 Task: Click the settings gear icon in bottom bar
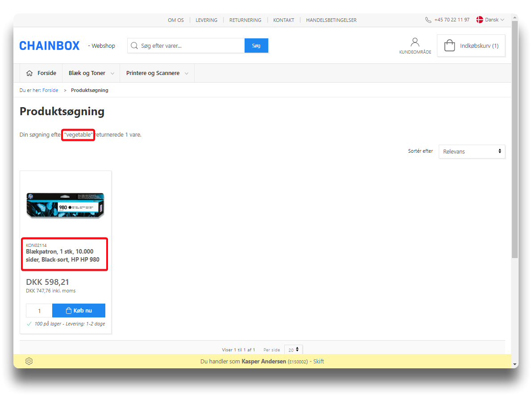(x=29, y=361)
